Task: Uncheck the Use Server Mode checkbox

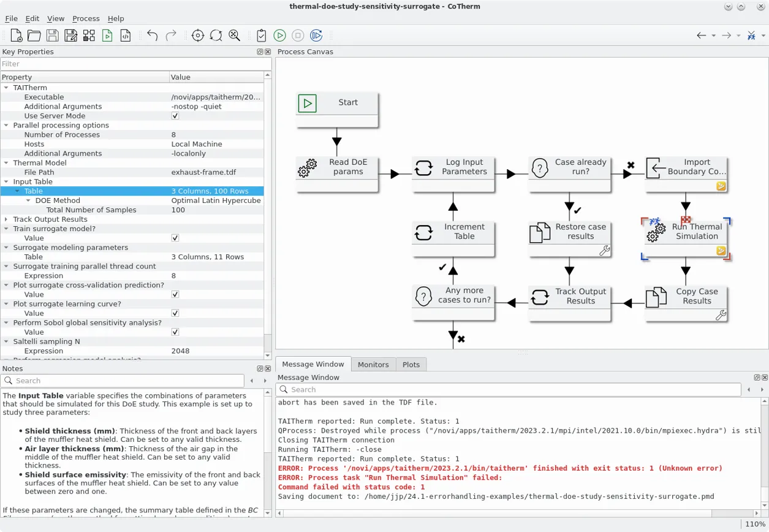Action: pyautogui.click(x=175, y=116)
